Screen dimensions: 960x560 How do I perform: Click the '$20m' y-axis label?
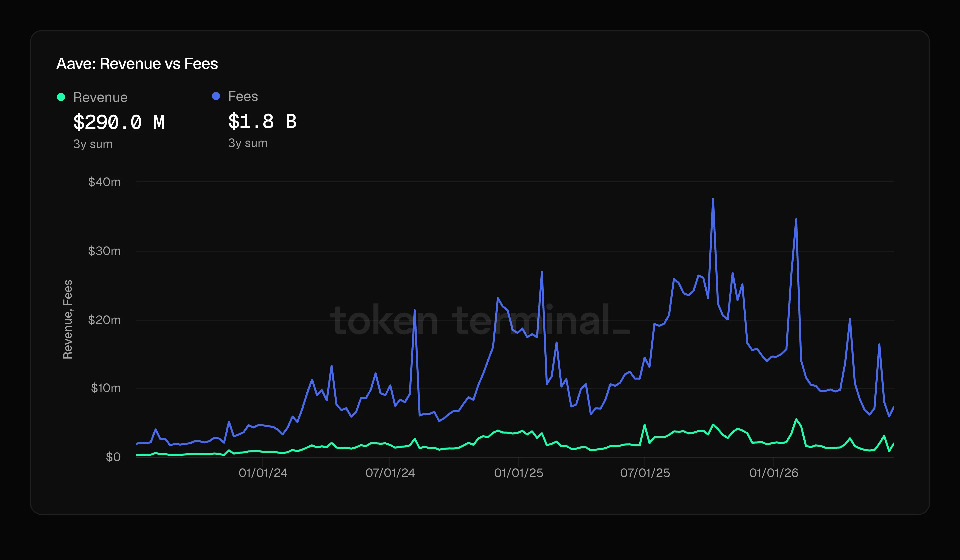click(104, 320)
